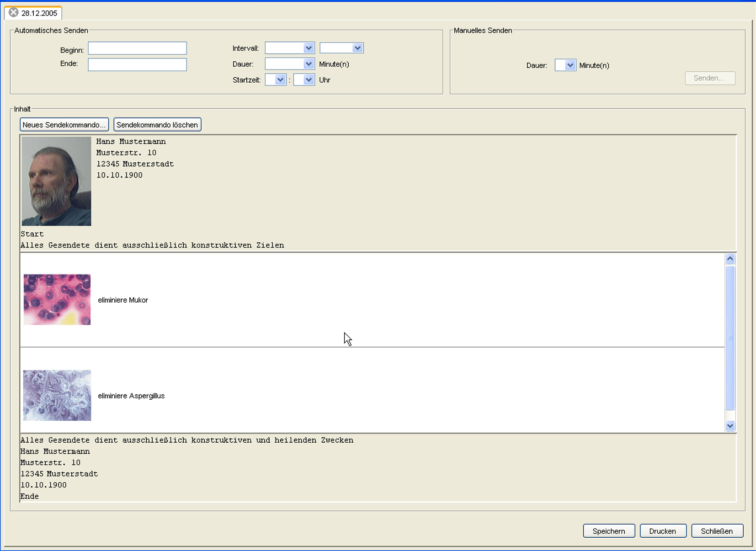Open the Startzeit hour dropdown

(x=276, y=80)
